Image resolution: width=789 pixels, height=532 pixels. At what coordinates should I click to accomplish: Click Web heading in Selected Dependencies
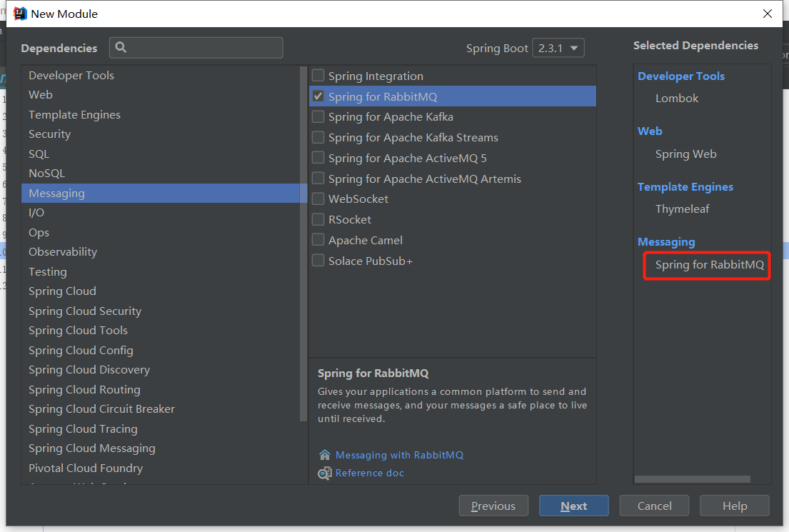(x=650, y=131)
